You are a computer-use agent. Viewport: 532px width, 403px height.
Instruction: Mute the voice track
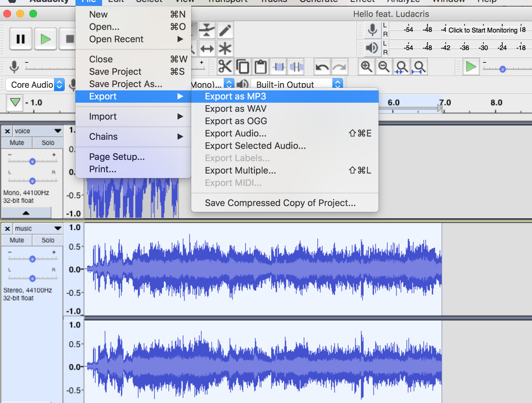[x=17, y=143]
